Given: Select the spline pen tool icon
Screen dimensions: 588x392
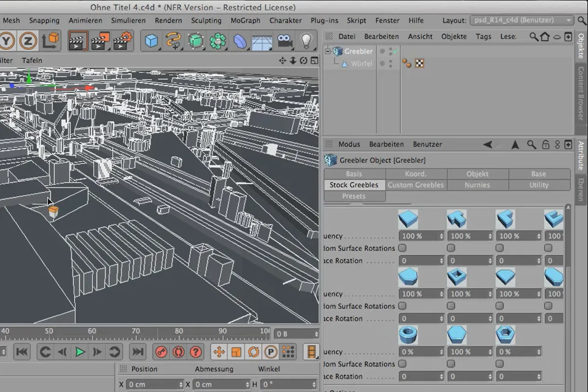Looking at the screenshot, I should tap(173, 41).
